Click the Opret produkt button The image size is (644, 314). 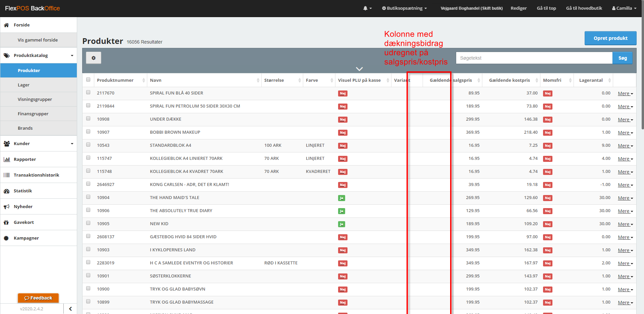coord(610,38)
